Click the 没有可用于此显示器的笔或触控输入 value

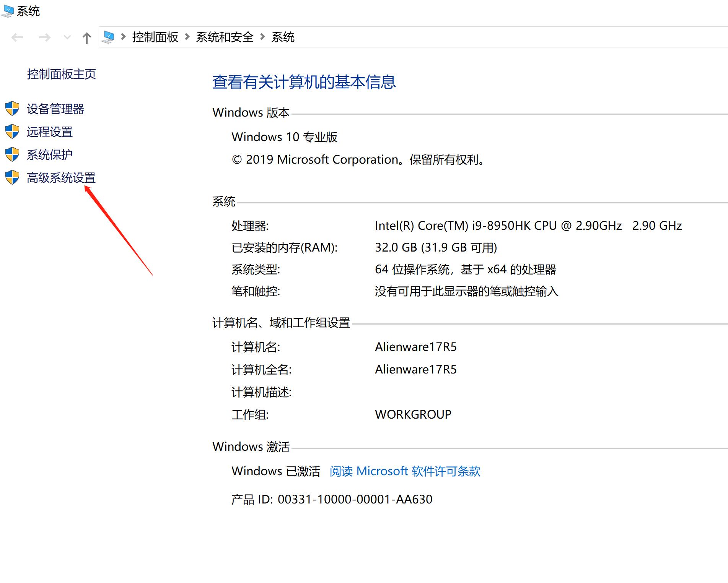click(467, 291)
